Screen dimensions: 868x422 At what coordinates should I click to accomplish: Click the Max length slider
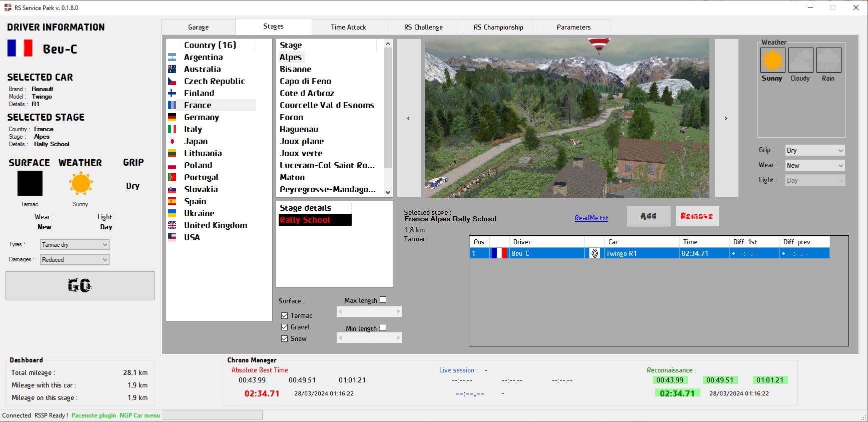(369, 311)
